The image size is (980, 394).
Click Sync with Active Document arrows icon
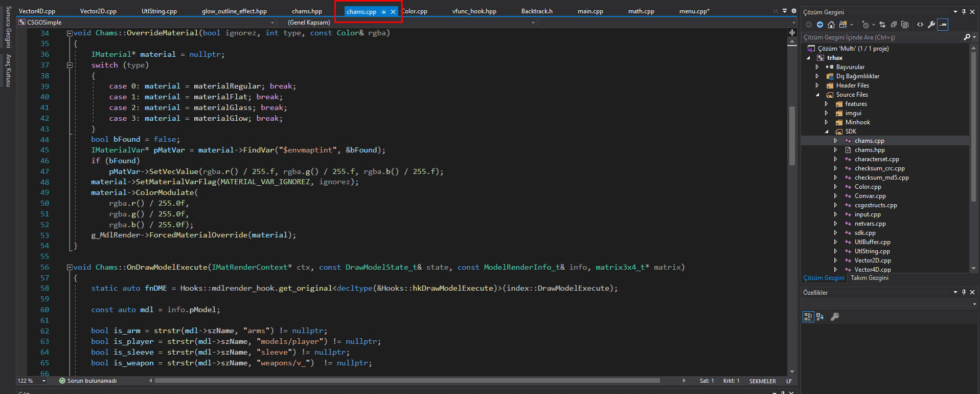coord(882,25)
